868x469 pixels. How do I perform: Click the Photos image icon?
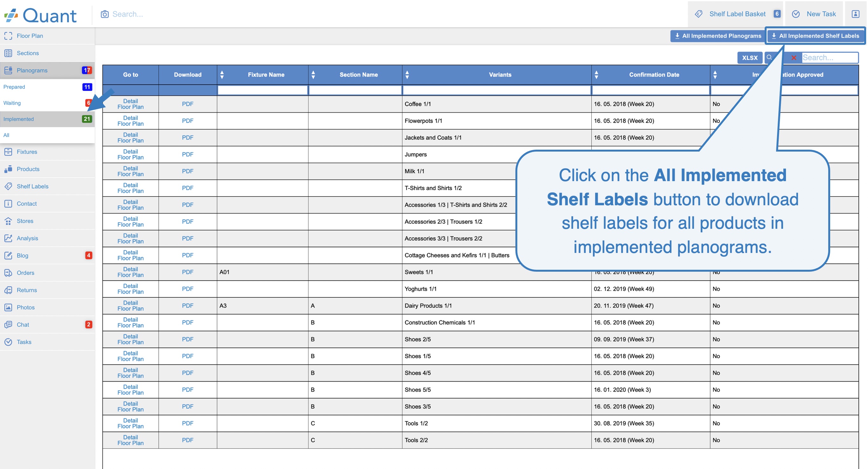coord(8,307)
